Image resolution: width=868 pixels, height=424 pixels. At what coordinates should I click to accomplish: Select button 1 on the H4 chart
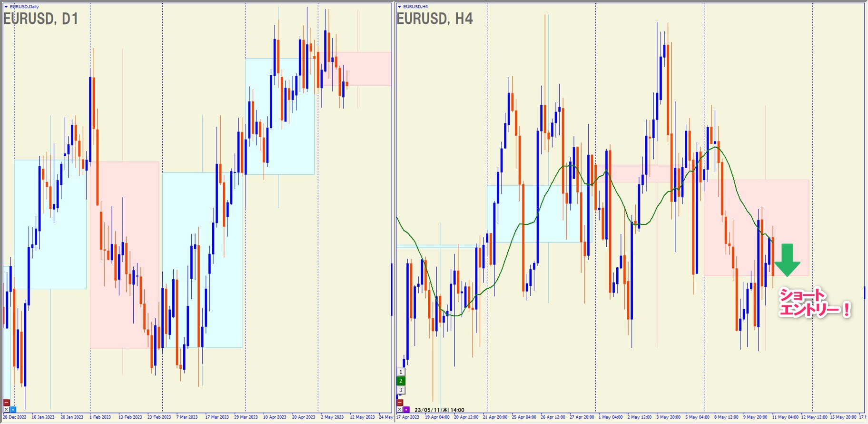pos(401,372)
